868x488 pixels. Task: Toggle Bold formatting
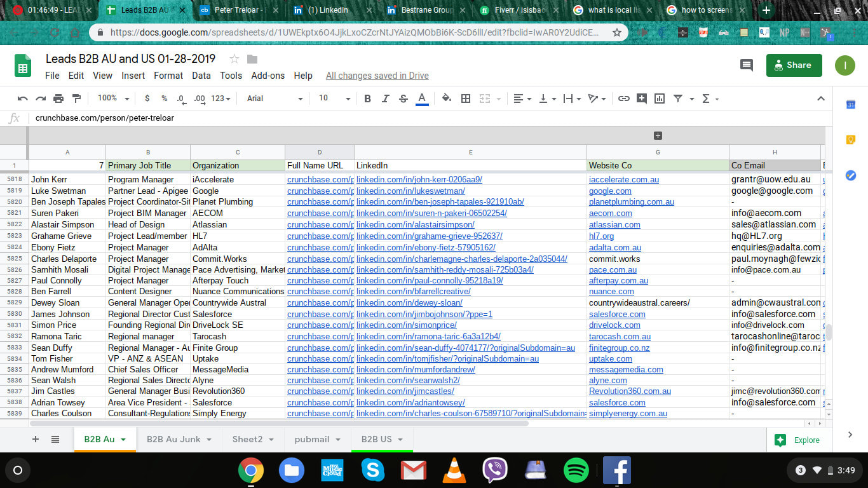(367, 98)
